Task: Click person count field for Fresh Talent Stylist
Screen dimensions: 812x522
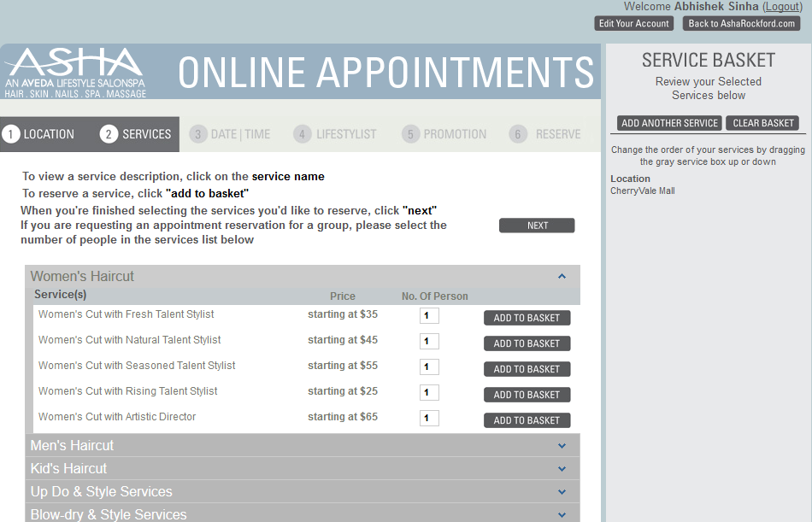Action: 429,315
